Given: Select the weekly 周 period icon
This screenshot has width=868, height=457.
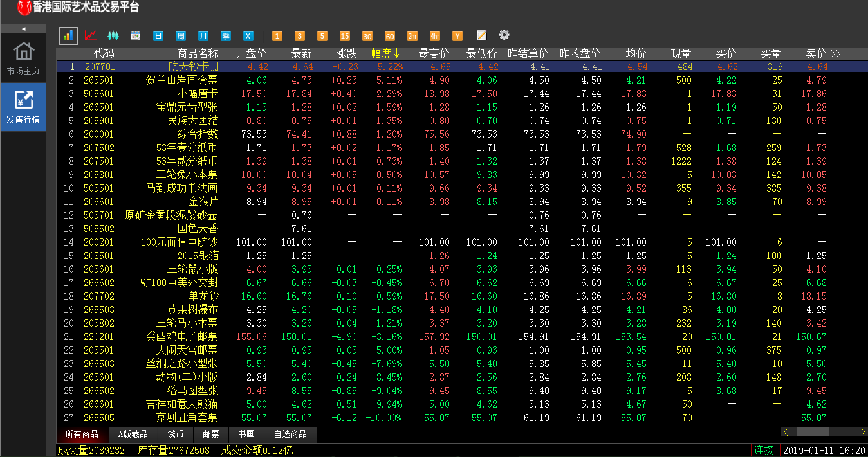Looking at the screenshot, I should pos(181,36).
